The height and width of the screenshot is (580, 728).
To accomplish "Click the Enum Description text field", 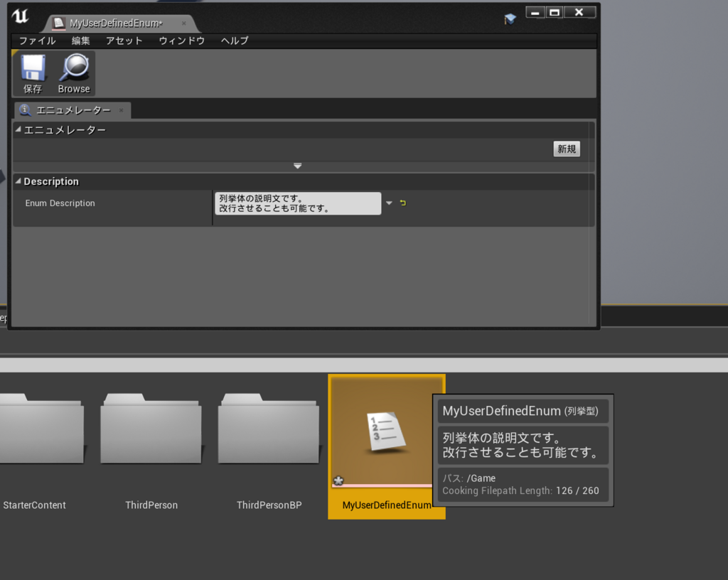I will 298,203.
